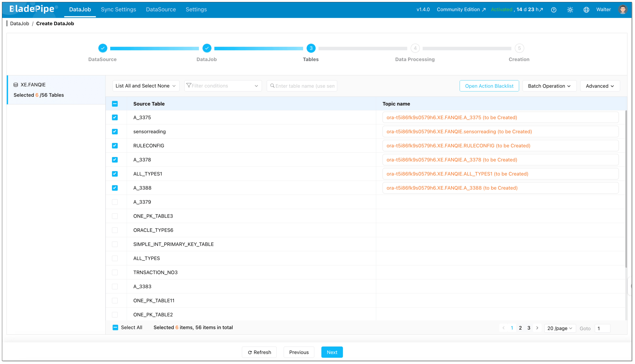Click the Next button
The width and height of the screenshot is (635, 364).
pos(332,352)
